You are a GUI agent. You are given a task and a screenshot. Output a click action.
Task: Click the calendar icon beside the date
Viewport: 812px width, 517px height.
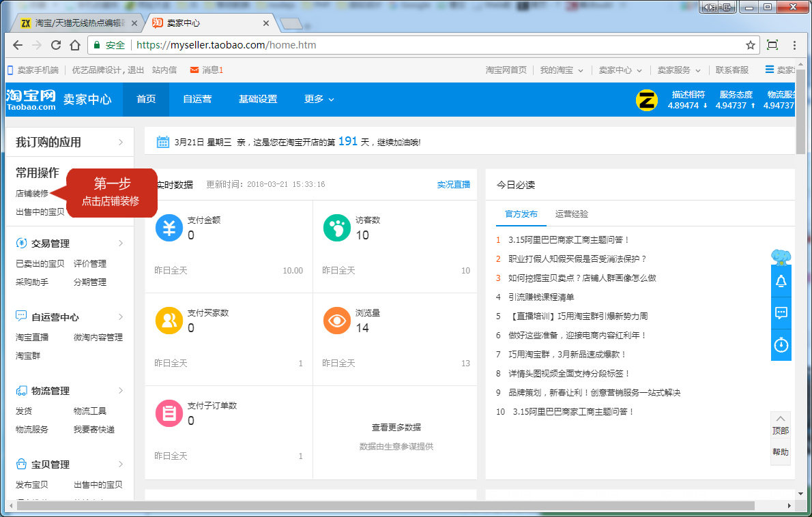coord(162,142)
